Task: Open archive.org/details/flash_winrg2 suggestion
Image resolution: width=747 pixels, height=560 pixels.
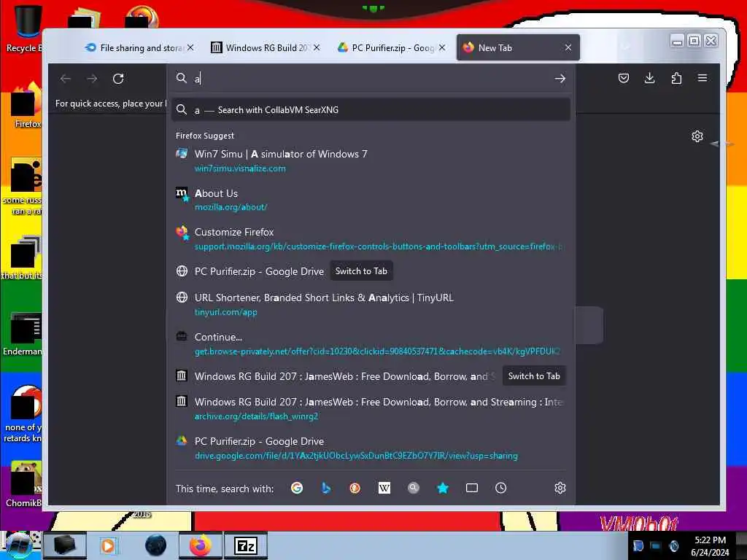Action: [371, 408]
